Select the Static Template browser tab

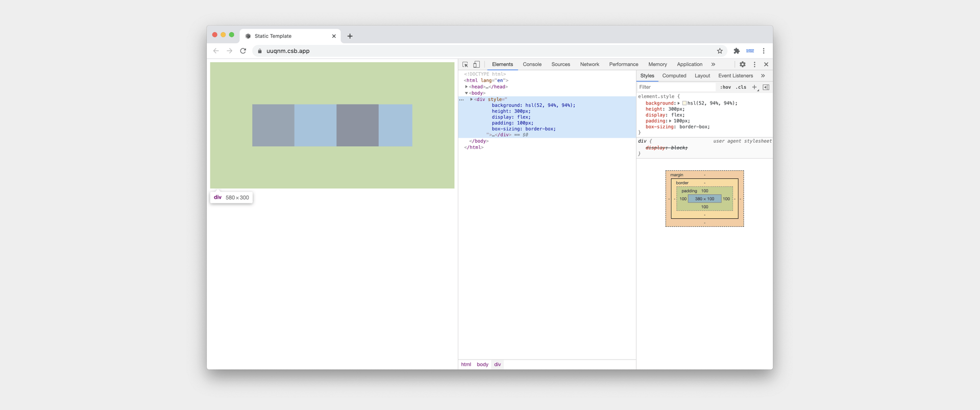pos(290,36)
